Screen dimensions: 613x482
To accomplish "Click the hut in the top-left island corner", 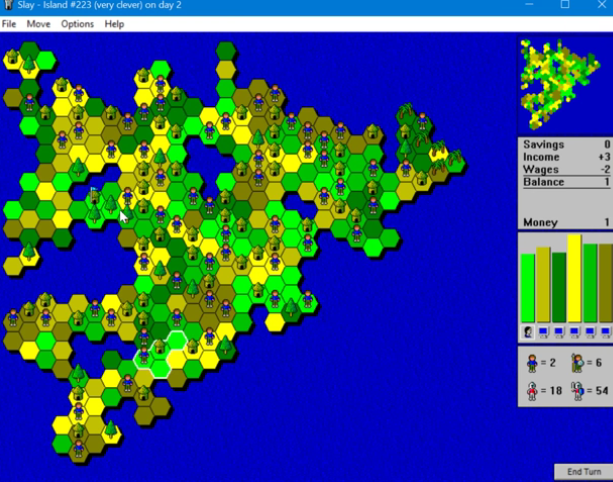I will pos(12,58).
